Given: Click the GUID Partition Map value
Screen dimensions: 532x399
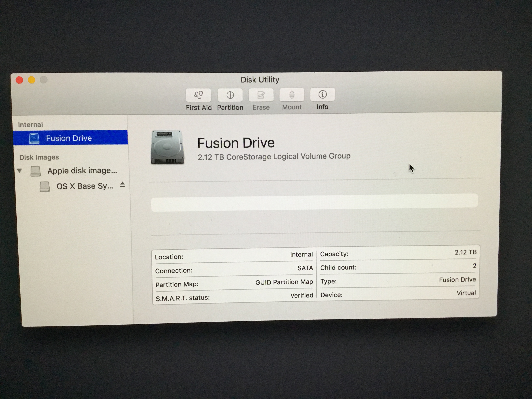Looking at the screenshot, I should (284, 282).
